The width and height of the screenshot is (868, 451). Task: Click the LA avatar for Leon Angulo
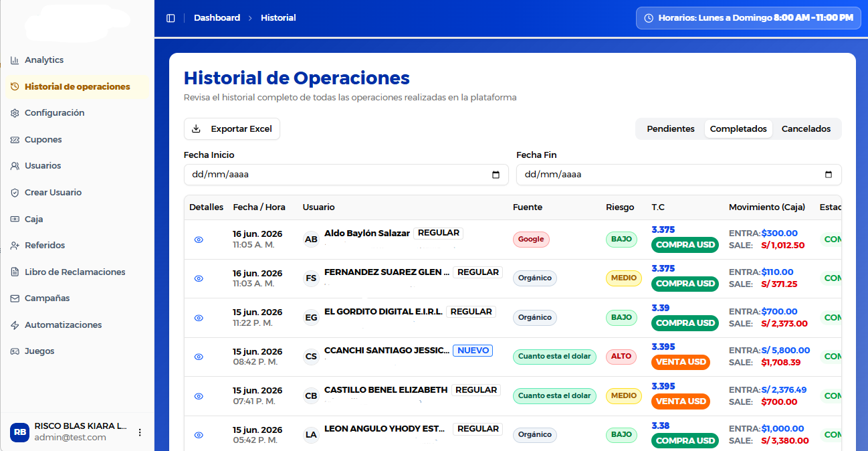311,435
